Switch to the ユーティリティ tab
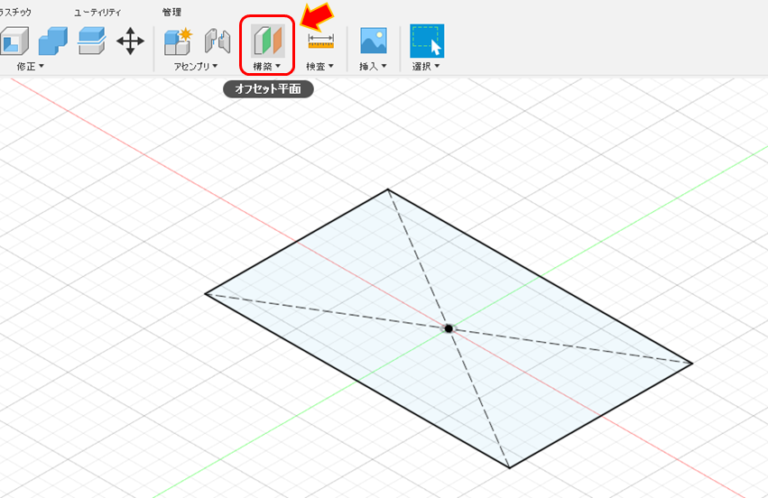 click(98, 11)
